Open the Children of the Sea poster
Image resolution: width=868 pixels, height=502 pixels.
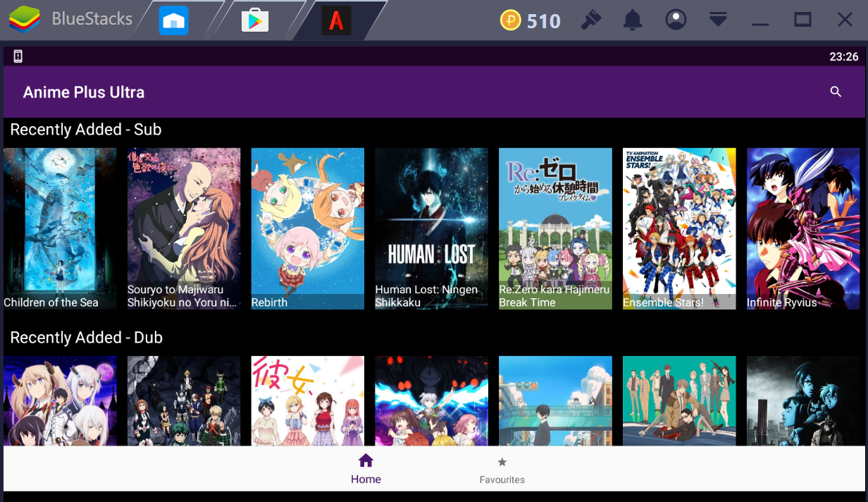60,228
